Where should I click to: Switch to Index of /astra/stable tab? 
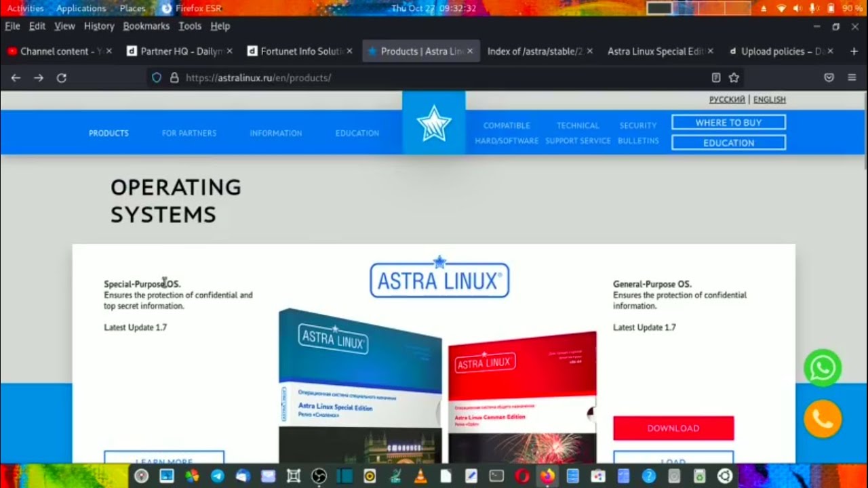pos(540,52)
